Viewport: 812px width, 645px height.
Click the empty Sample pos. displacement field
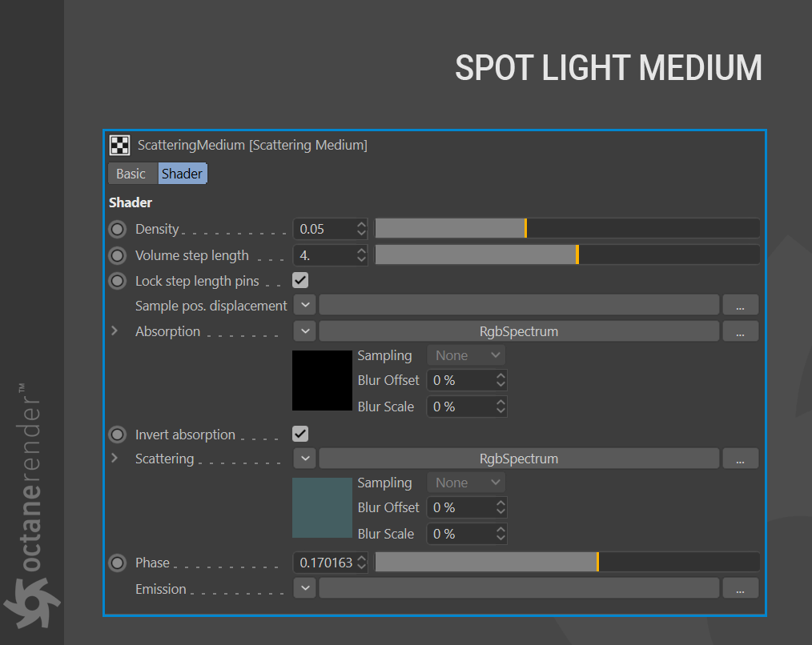coord(519,305)
